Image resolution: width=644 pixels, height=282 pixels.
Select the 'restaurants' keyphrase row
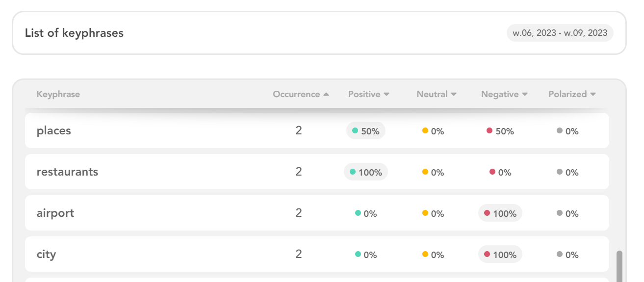317,172
